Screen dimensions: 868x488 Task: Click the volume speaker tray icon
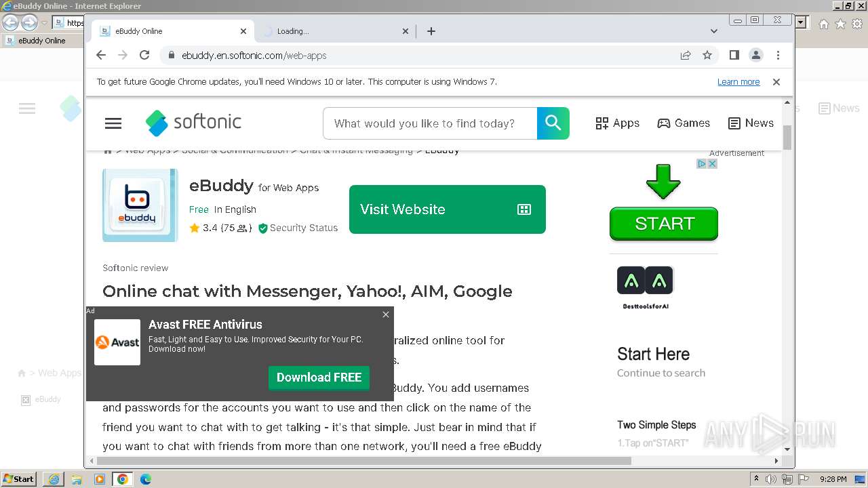[x=771, y=479]
